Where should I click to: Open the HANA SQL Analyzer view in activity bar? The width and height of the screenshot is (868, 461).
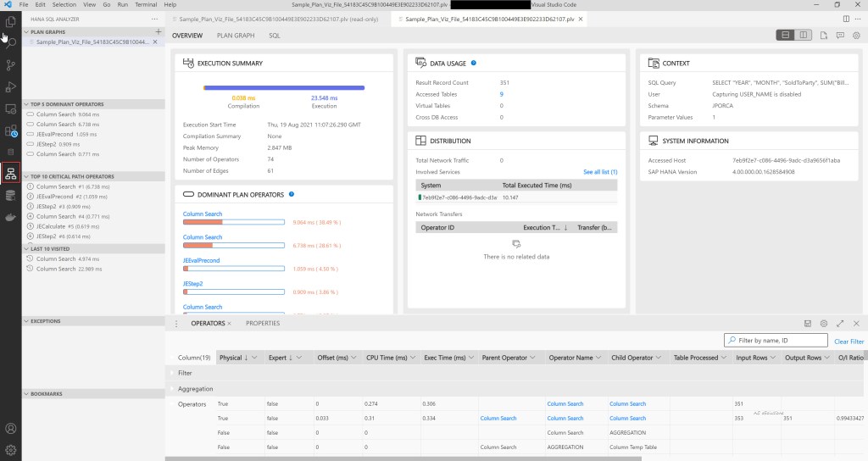(x=11, y=174)
